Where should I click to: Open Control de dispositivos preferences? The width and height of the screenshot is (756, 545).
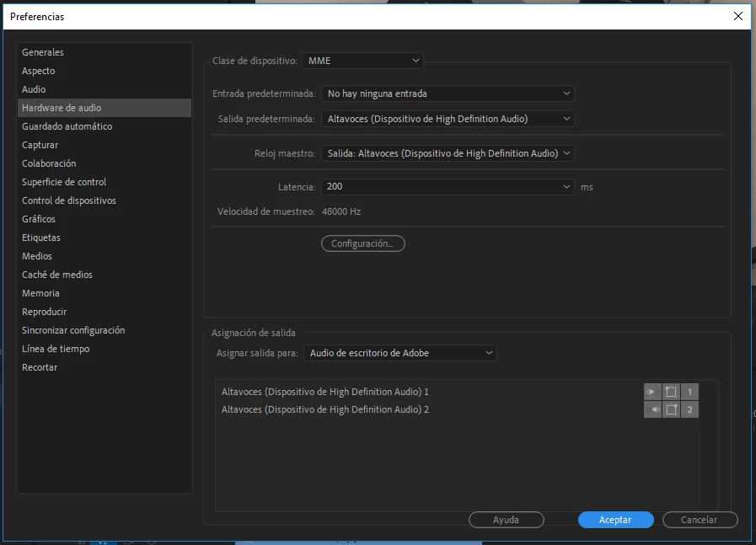pos(105,200)
